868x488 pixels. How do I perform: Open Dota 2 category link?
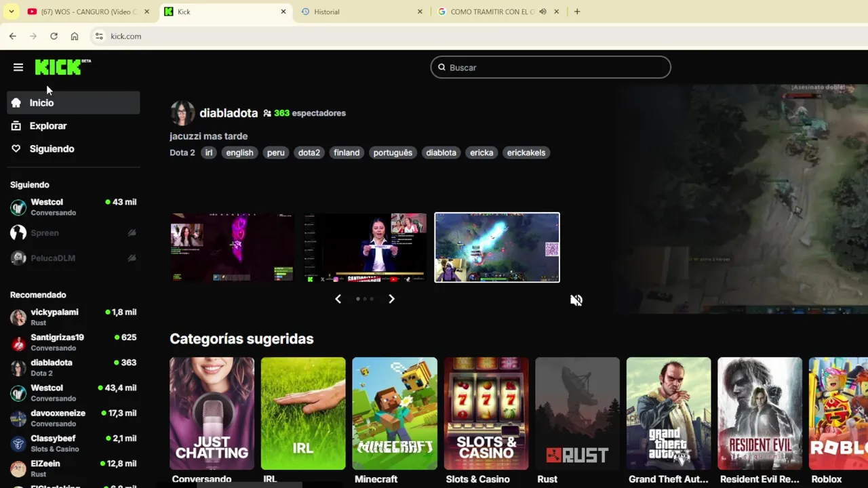tap(182, 152)
